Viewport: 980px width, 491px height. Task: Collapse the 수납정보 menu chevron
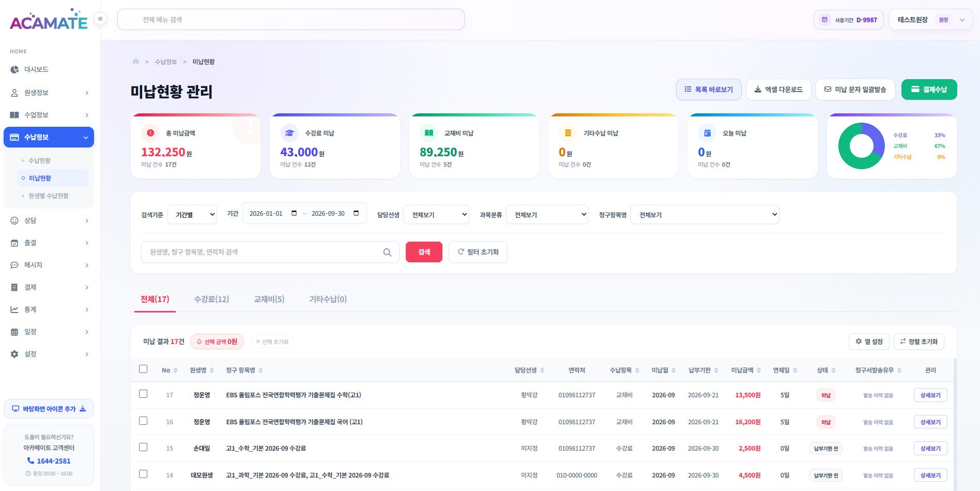pyautogui.click(x=86, y=138)
